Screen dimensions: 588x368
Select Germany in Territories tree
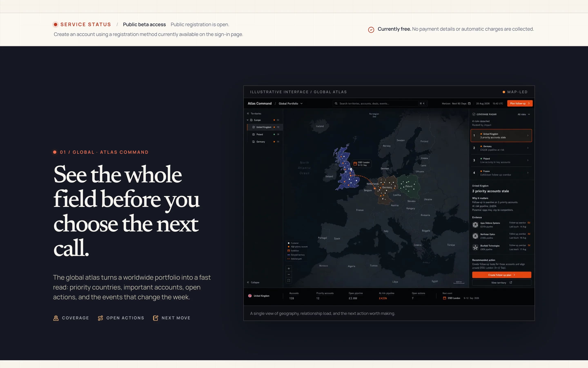(x=265, y=142)
